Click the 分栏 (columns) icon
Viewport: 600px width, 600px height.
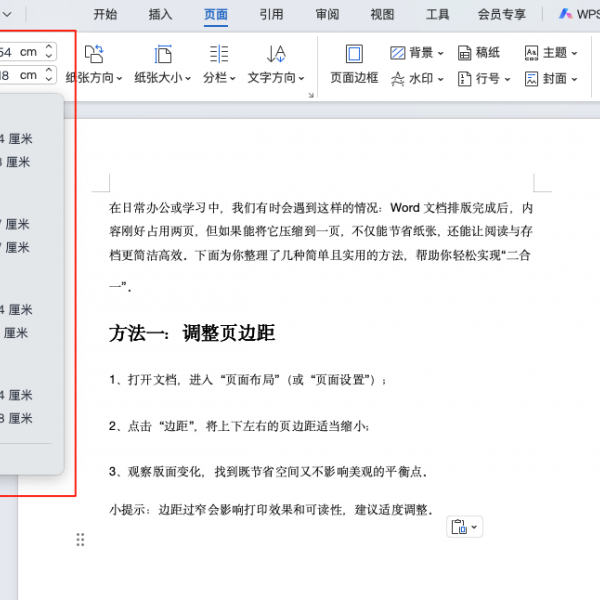point(218,55)
